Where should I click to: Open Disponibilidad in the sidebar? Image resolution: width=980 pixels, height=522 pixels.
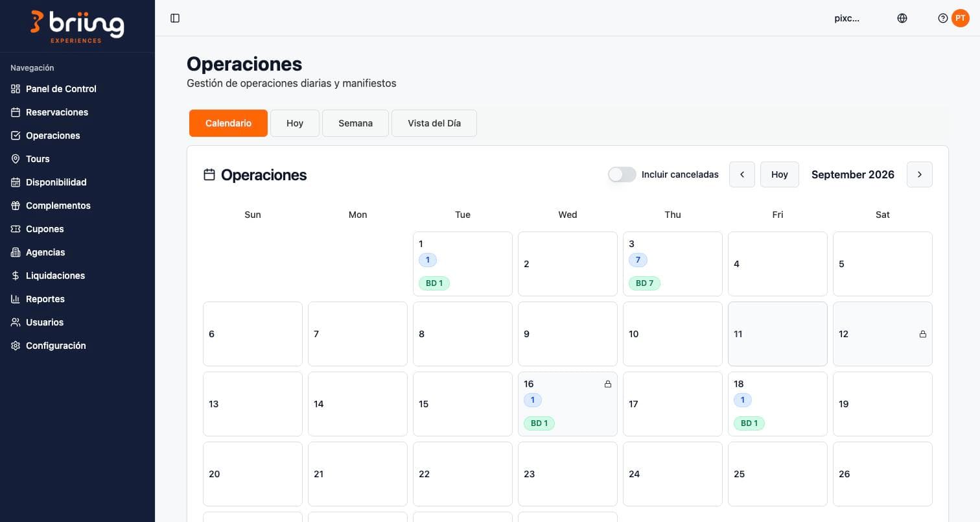click(56, 182)
